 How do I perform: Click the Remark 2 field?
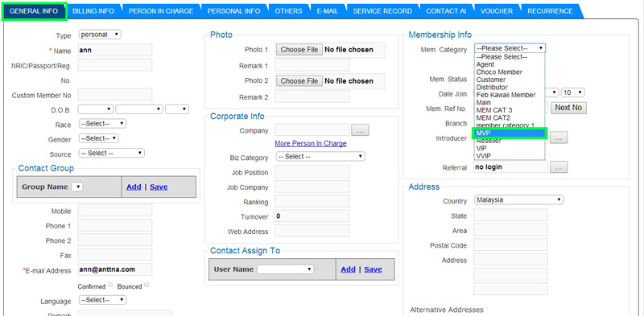coord(312,96)
